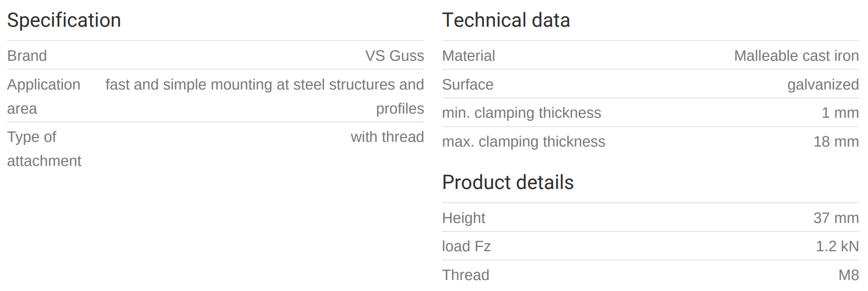The image size is (868, 291).
Task: Select the 18 mm value
Action: coord(836,142)
